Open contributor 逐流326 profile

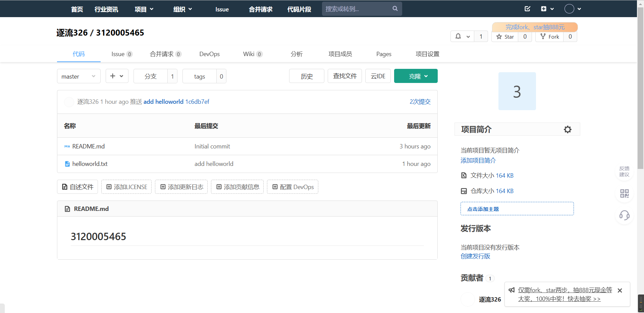click(x=490, y=299)
